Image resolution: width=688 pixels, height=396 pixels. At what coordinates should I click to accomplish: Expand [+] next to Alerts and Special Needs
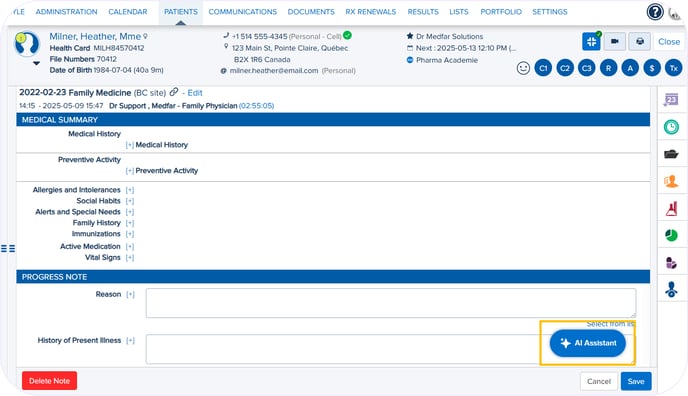tap(129, 212)
